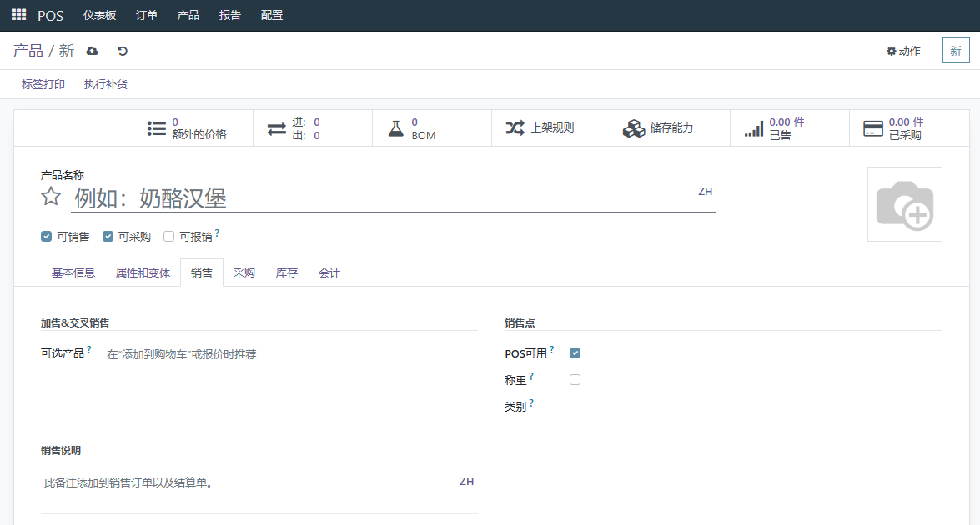The height and width of the screenshot is (525, 980).
Task: Mark product as favorite with star
Action: click(51, 197)
